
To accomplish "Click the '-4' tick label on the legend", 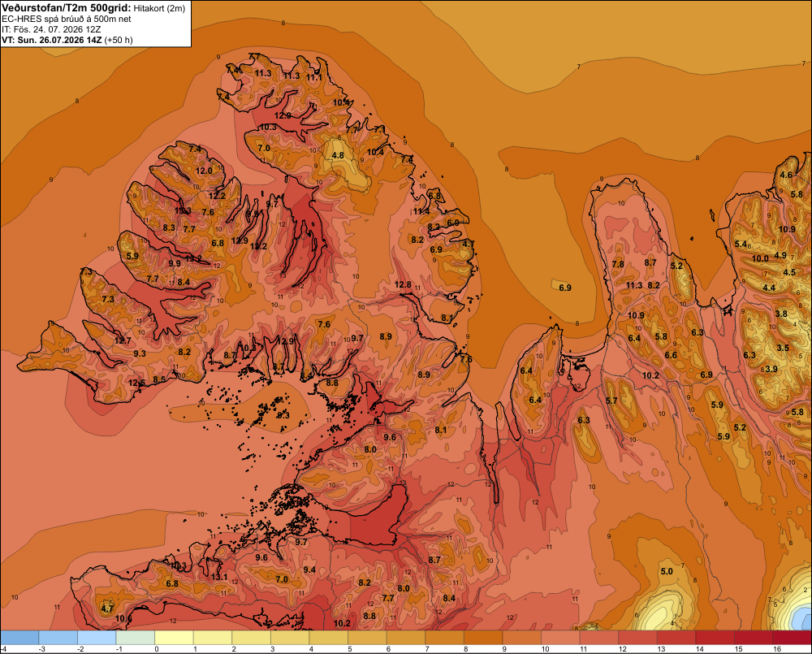I will 3,649.
